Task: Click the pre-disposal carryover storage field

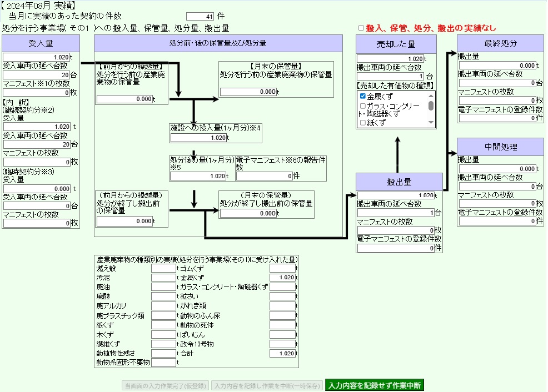Action: [x=124, y=99]
